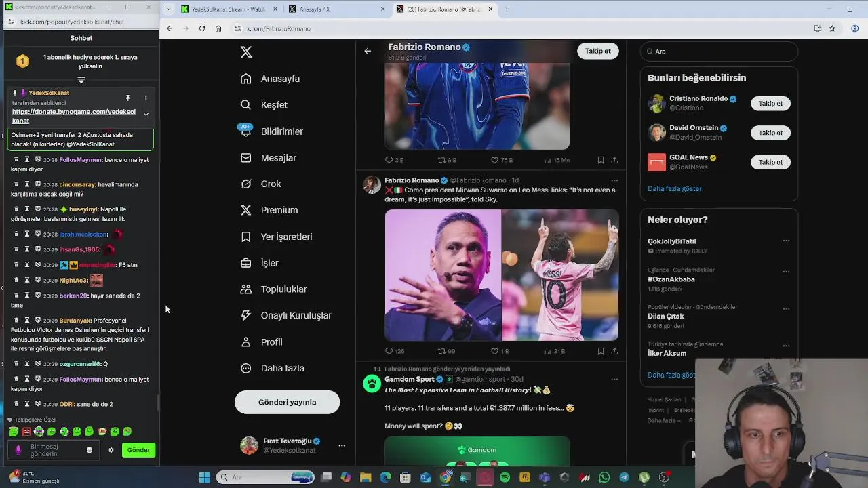This screenshot has height=488, width=868.
Task: Open pinned message three-dot menu
Action: pos(145,98)
